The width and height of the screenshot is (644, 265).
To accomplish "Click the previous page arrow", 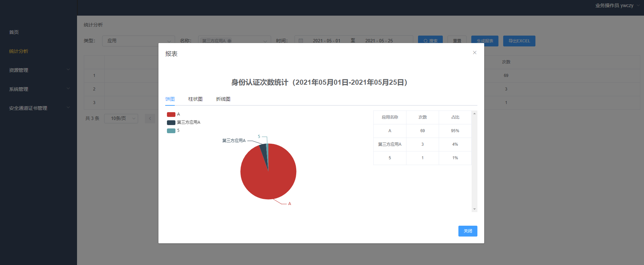I will (x=150, y=118).
